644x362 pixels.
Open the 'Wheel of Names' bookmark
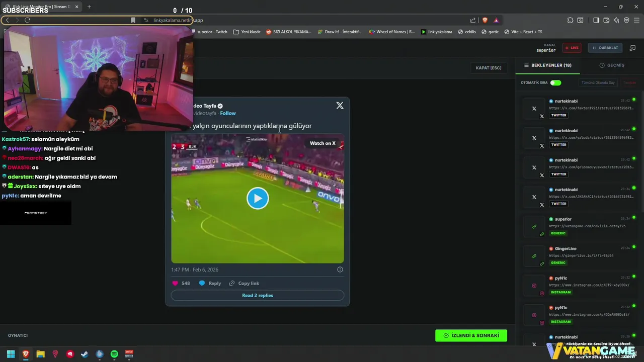[392, 32]
